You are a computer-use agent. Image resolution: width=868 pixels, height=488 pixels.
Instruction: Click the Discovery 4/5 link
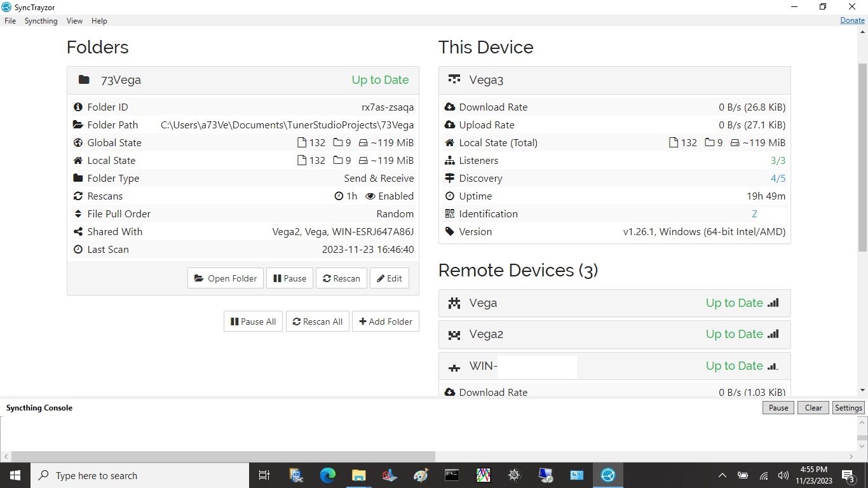[x=778, y=179]
